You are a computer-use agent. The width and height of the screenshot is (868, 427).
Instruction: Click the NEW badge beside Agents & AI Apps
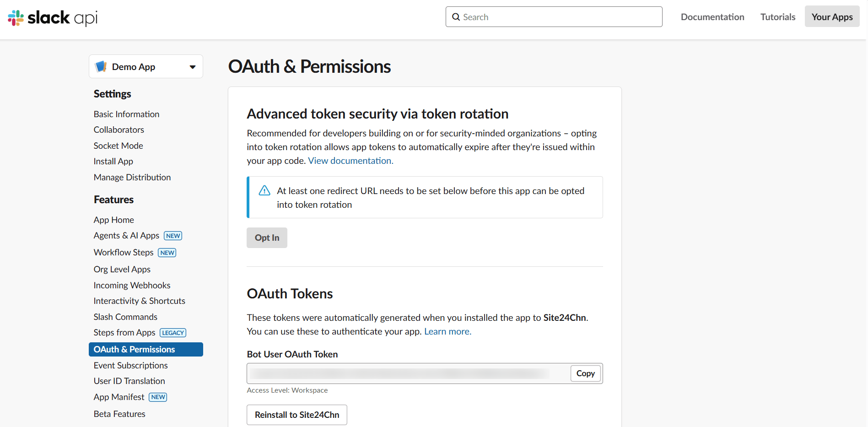(173, 235)
